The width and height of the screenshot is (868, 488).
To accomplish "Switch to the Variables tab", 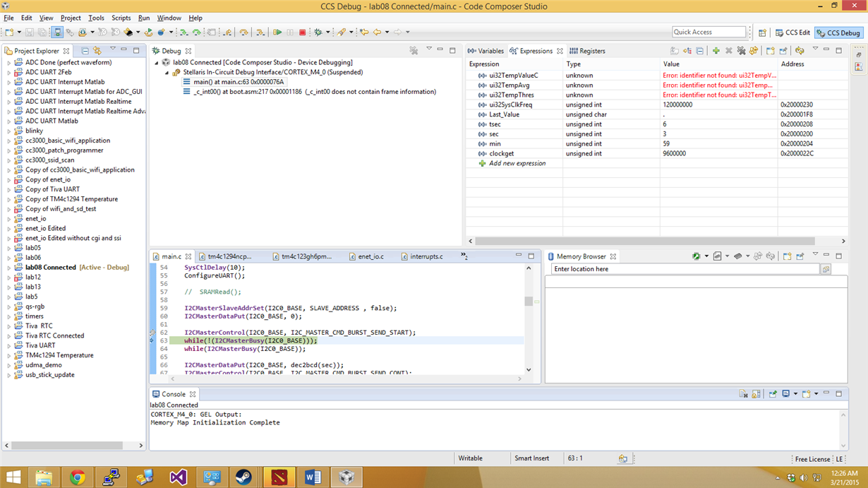I will (486, 51).
